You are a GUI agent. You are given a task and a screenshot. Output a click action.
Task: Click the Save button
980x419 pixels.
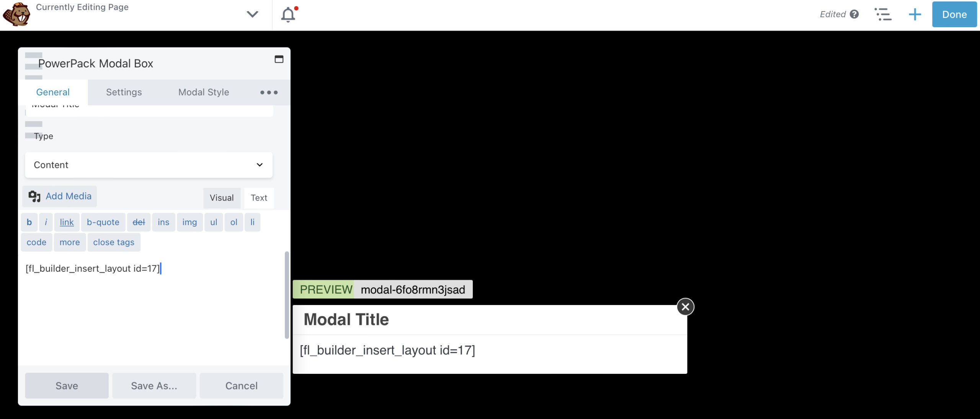point(66,385)
